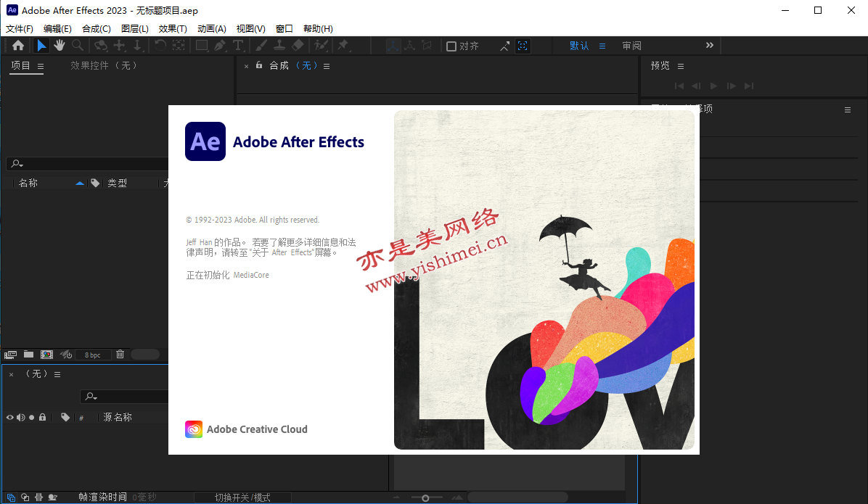Select the Clone Stamp tool
This screenshot has width=868, height=504.
(x=279, y=46)
